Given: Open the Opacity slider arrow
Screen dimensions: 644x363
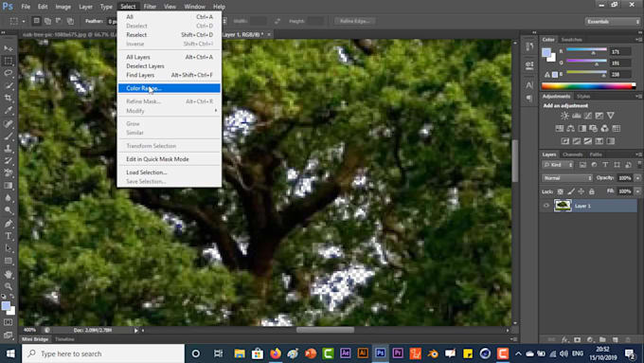Looking at the screenshot, I should coord(637,178).
